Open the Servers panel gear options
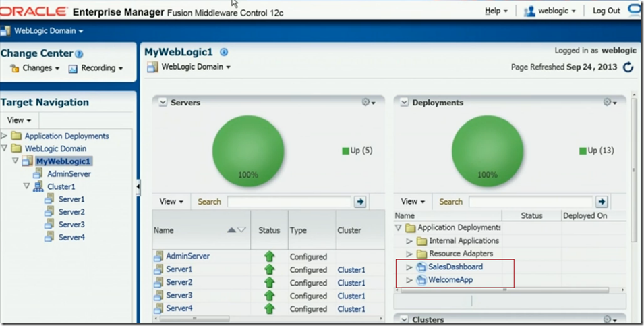This screenshot has height=326, width=644. coord(368,102)
